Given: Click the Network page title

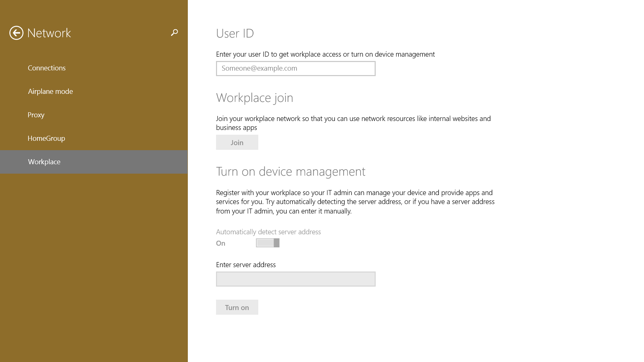Looking at the screenshot, I should point(49,33).
